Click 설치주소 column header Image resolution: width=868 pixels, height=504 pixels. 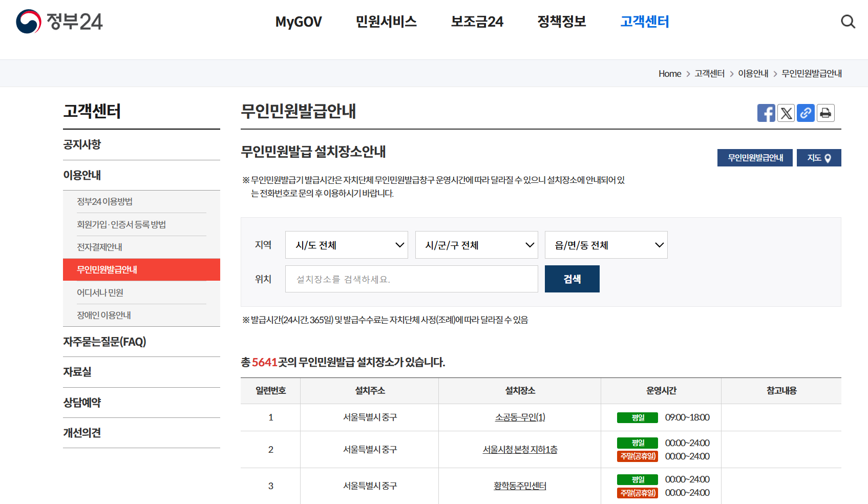pos(370,391)
